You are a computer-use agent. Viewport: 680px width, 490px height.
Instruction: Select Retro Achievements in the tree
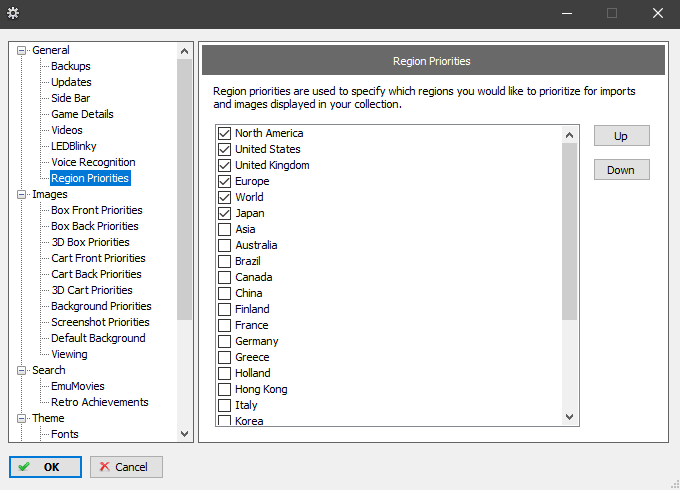coord(100,402)
